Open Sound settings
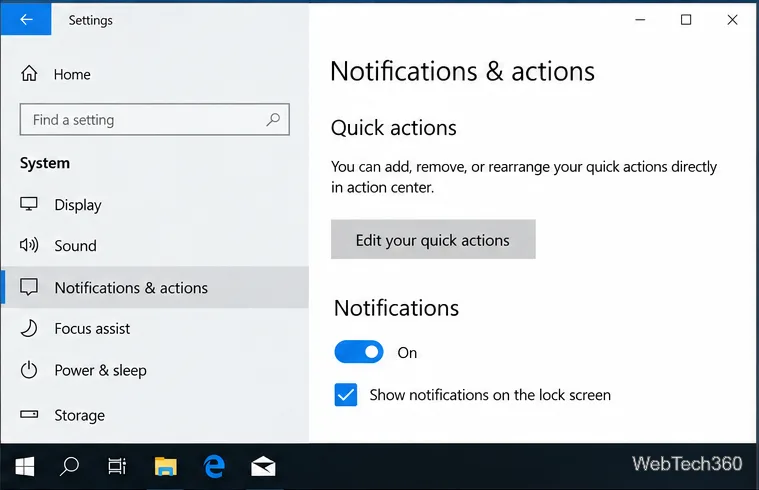Image resolution: width=759 pixels, height=490 pixels. pos(154,245)
